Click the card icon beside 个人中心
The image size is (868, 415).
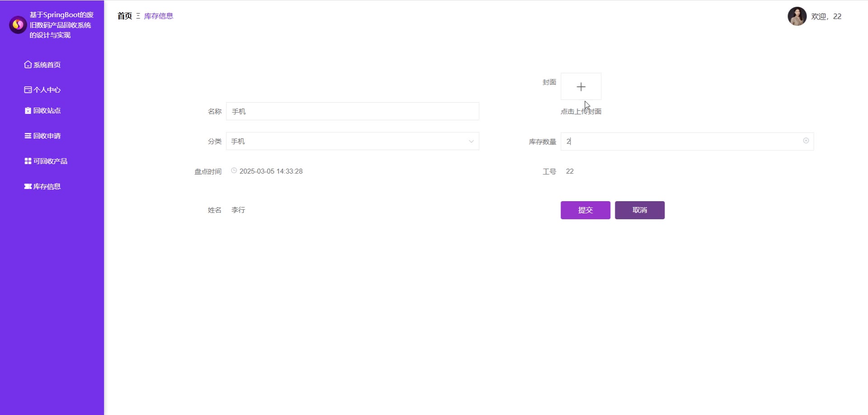click(28, 90)
